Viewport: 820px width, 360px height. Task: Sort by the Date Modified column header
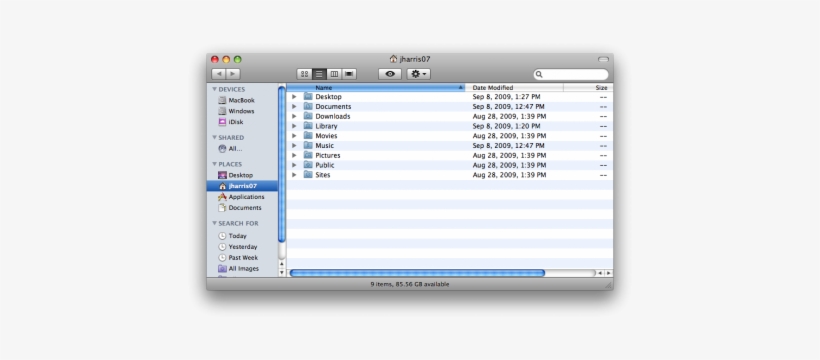click(x=515, y=88)
